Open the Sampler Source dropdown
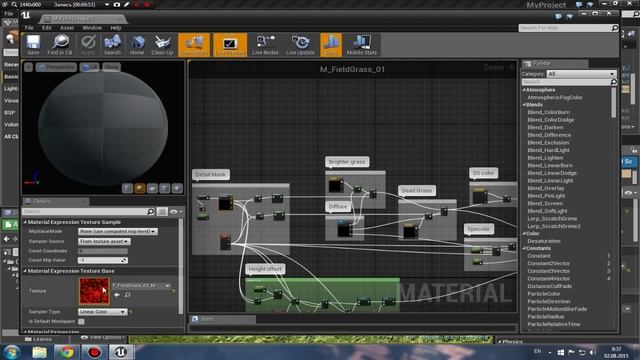The width and height of the screenshot is (640, 360). tap(104, 241)
